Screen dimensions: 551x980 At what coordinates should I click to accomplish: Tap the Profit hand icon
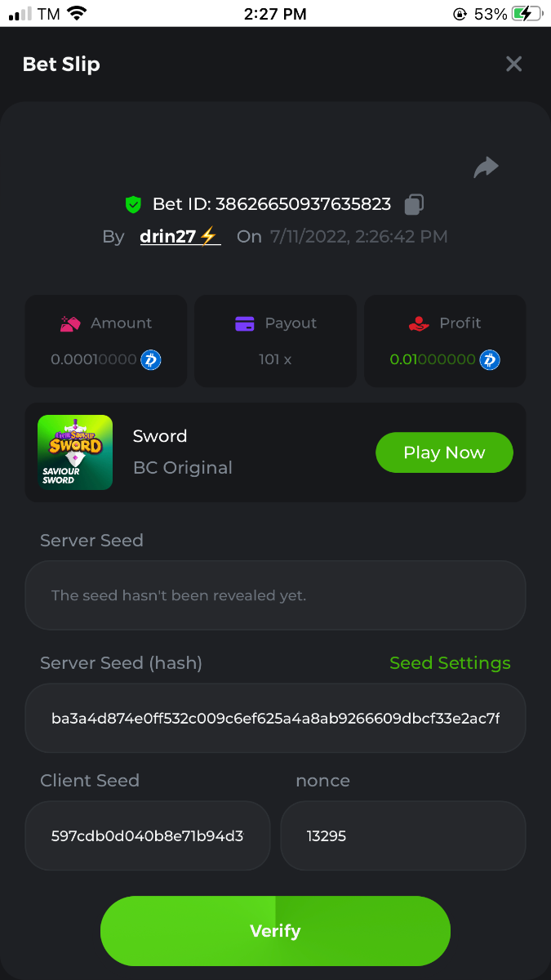click(419, 323)
